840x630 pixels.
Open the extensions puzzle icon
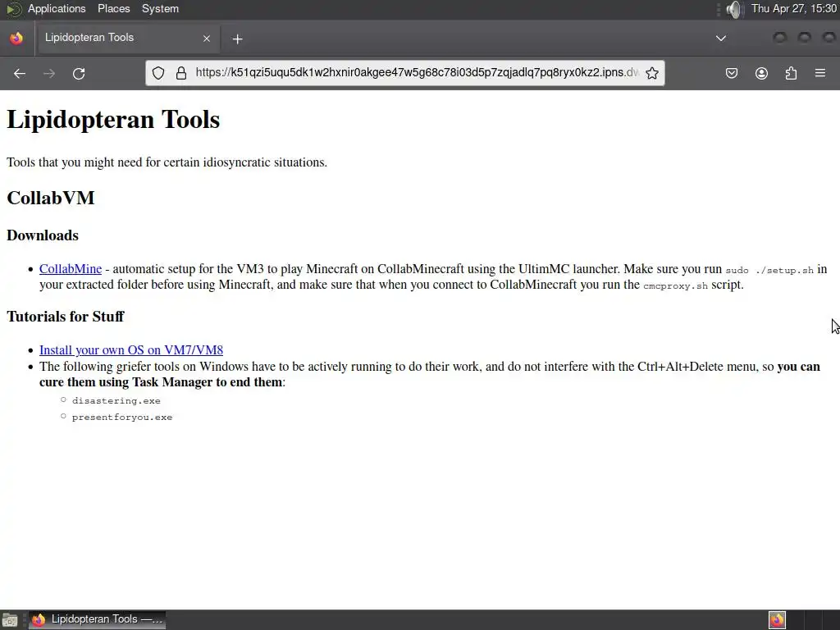(791, 73)
